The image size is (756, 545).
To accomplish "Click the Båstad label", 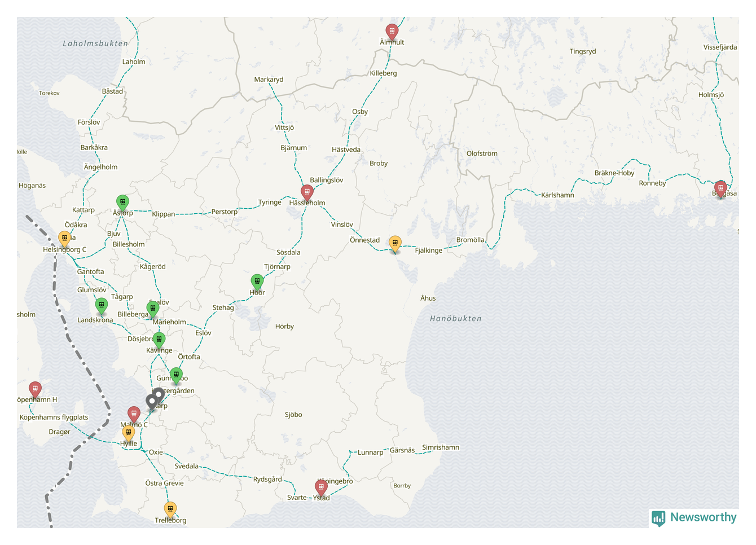I will point(112,91).
